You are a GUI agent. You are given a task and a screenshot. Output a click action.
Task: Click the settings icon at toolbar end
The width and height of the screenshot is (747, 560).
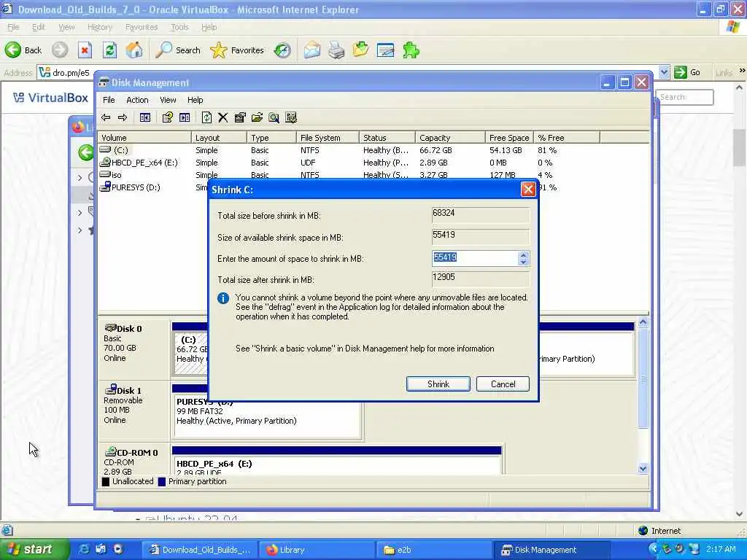click(291, 117)
